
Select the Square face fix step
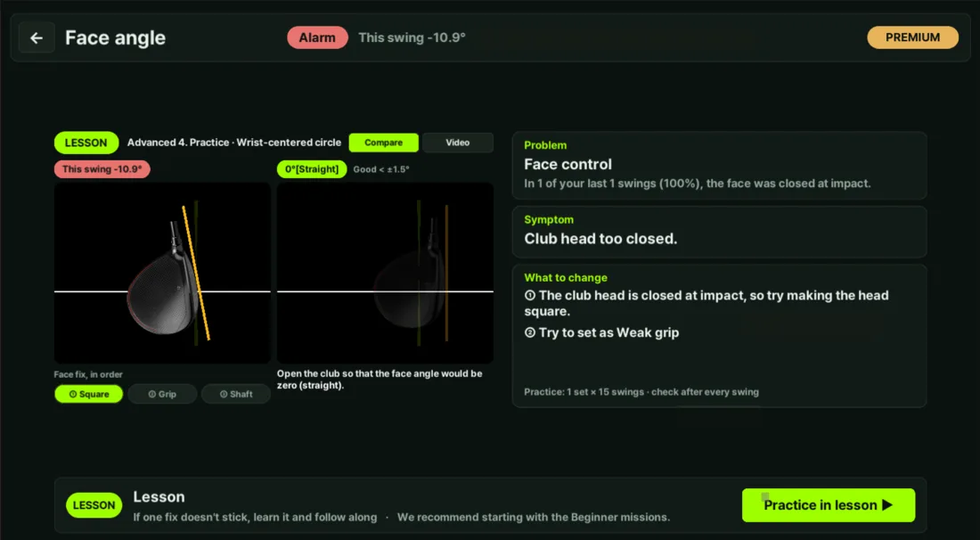(89, 394)
